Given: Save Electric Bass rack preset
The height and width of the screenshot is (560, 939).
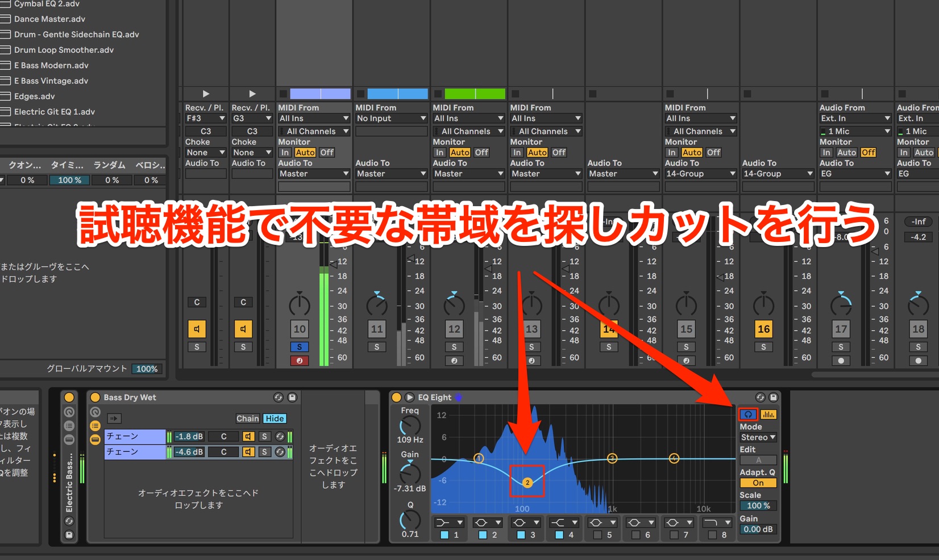Looking at the screenshot, I should point(69,535).
